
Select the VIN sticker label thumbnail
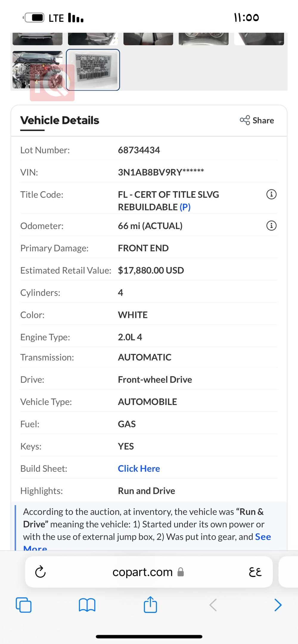click(93, 70)
